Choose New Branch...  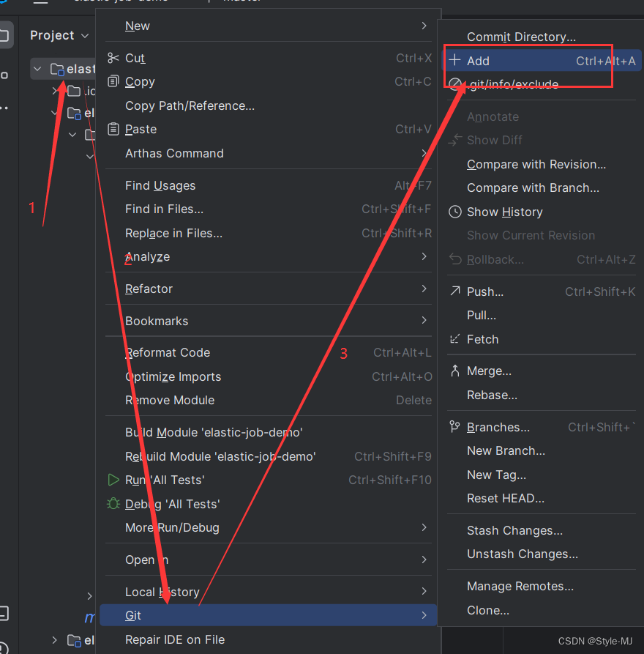coord(542,450)
